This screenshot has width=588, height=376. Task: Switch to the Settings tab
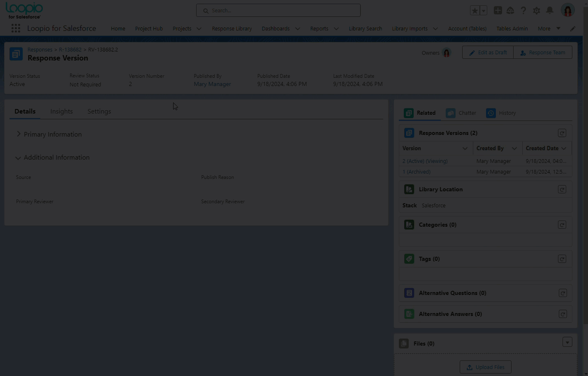(99, 111)
